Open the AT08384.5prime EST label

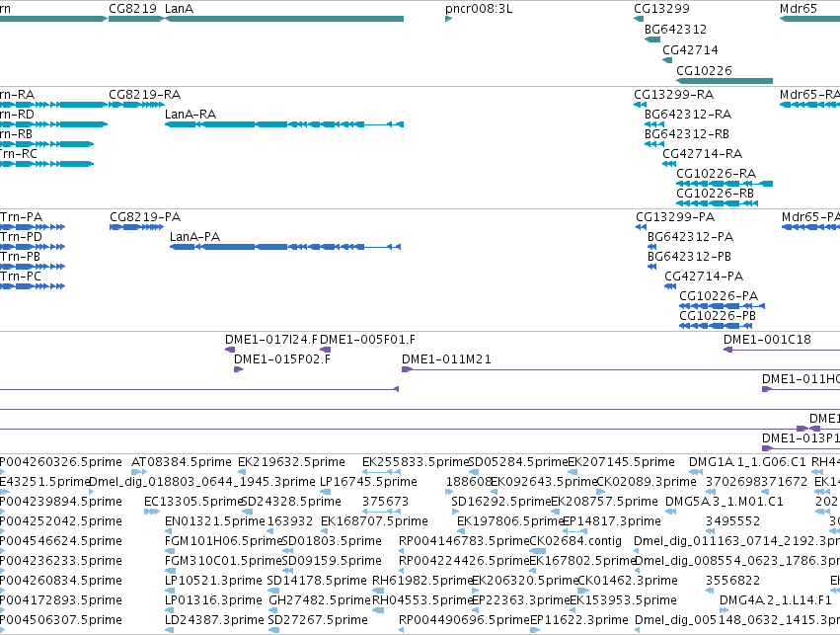181,462
